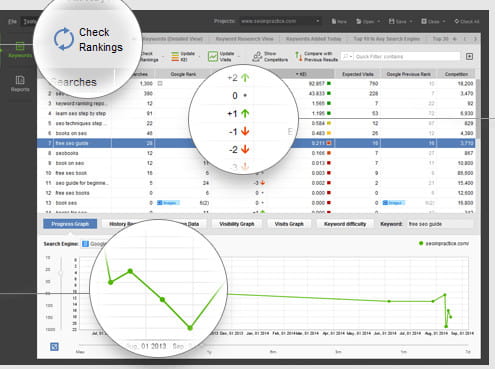The height and width of the screenshot is (369, 495).
Task: Select the 'book seo' keyword row
Action: [x=256, y=203]
